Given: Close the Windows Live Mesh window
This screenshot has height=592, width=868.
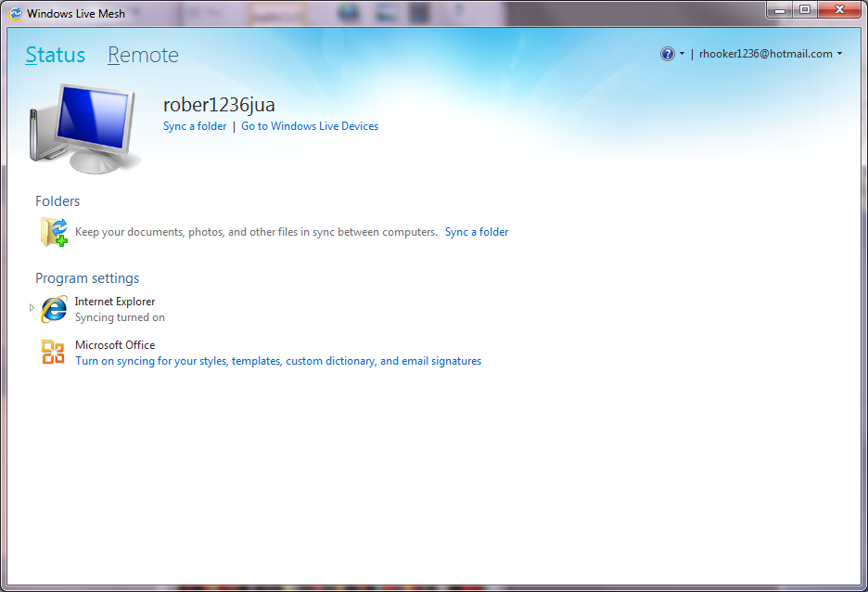Looking at the screenshot, I should click(x=839, y=9).
